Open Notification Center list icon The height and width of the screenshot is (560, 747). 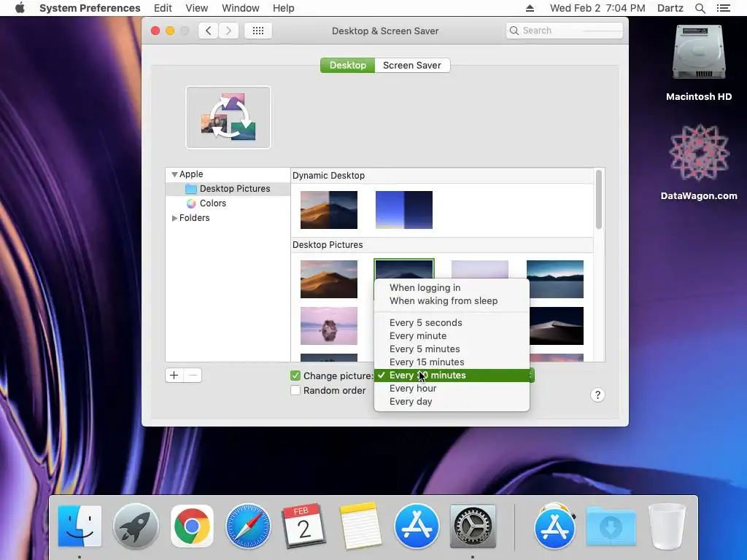723,8
